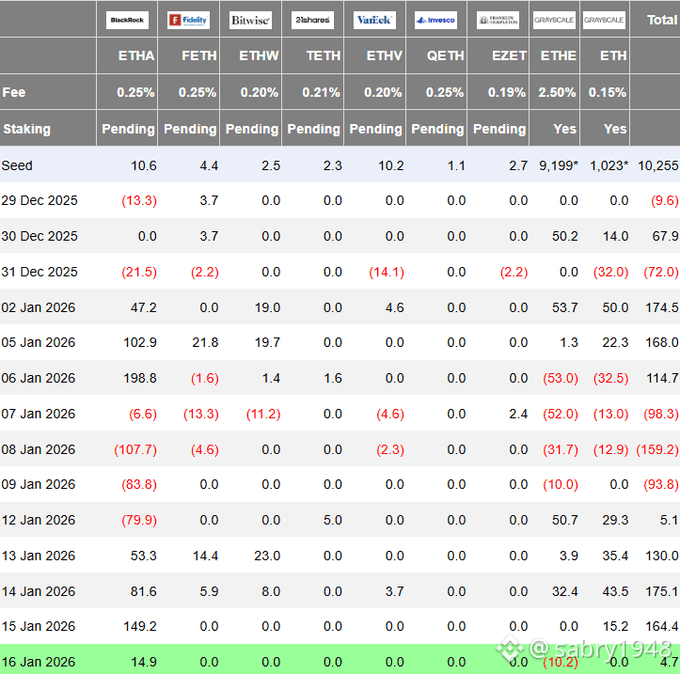Select the FETH ticker column header
Viewport: 680px width, 674px height.
[x=199, y=56]
